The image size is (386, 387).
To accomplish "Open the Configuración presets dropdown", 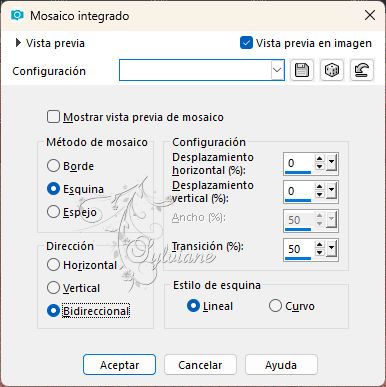I will [x=277, y=70].
